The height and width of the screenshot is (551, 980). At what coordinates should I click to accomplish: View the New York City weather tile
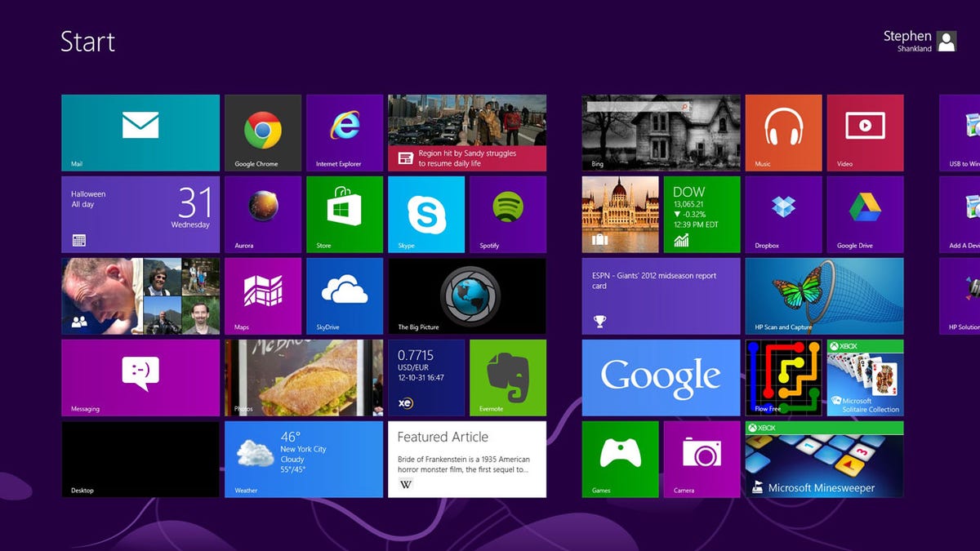pyautogui.click(x=303, y=460)
